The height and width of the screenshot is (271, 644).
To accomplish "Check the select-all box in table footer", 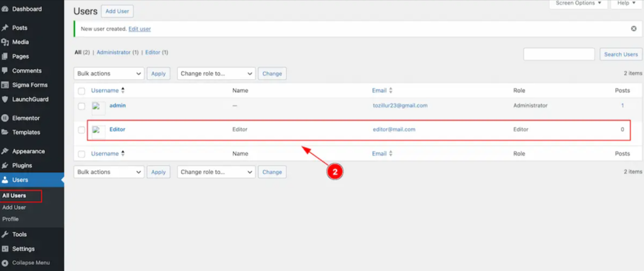I will [x=82, y=154].
